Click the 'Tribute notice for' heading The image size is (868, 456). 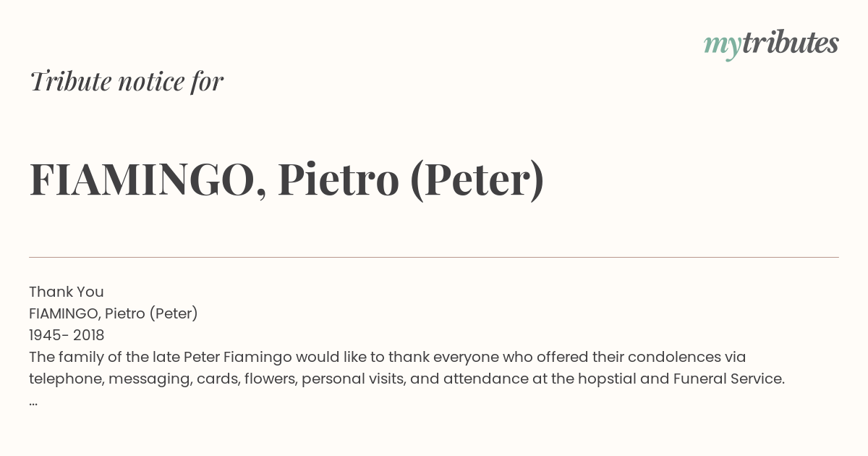click(x=127, y=81)
